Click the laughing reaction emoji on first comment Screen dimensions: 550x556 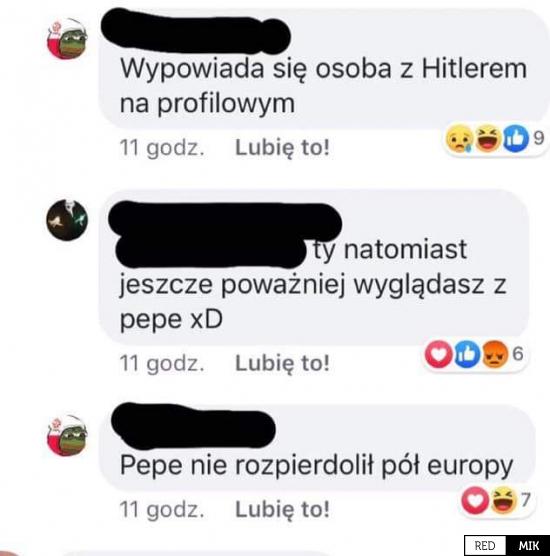click(488, 139)
